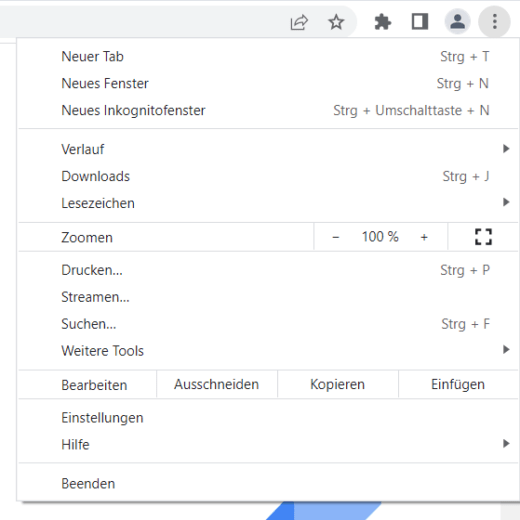The image size is (520, 520).
Task: Click the share page icon
Action: pyautogui.click(x=299, y=22)
